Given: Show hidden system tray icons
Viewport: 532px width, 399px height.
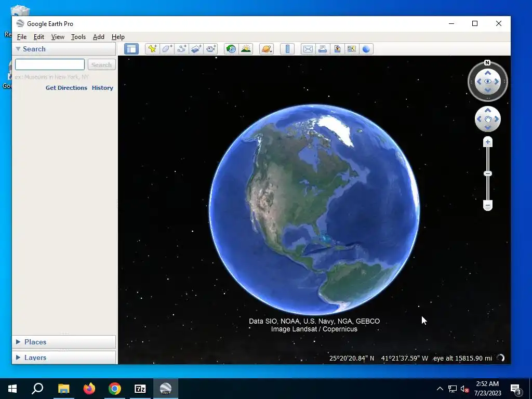Looking at the screenshot, I should 440,389.
